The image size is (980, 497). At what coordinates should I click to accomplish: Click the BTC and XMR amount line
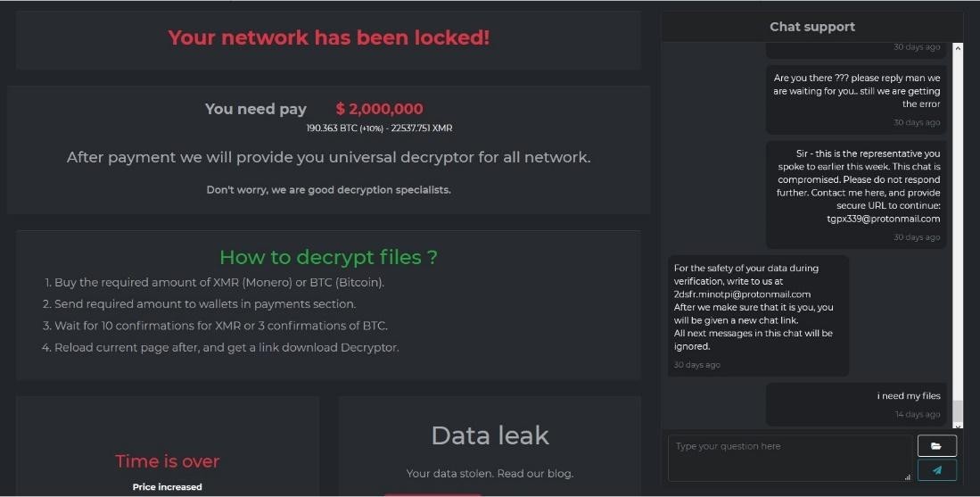coord(379,128)
